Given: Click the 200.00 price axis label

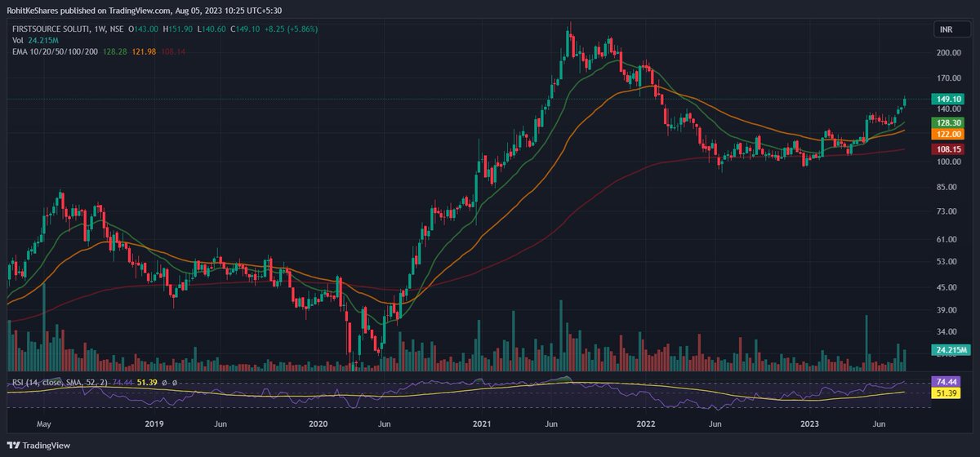Looking at the screenshot, I should click(949, 52).
